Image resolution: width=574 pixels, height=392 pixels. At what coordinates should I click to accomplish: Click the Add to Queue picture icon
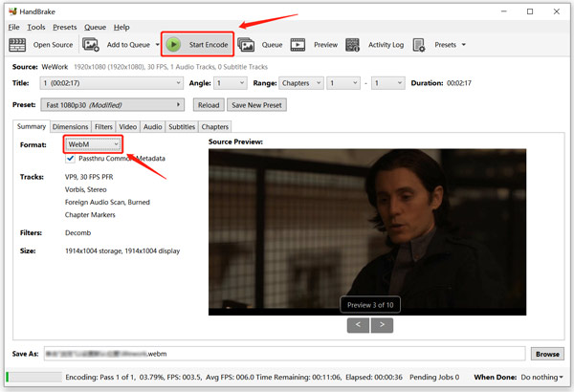pos(91,45)
